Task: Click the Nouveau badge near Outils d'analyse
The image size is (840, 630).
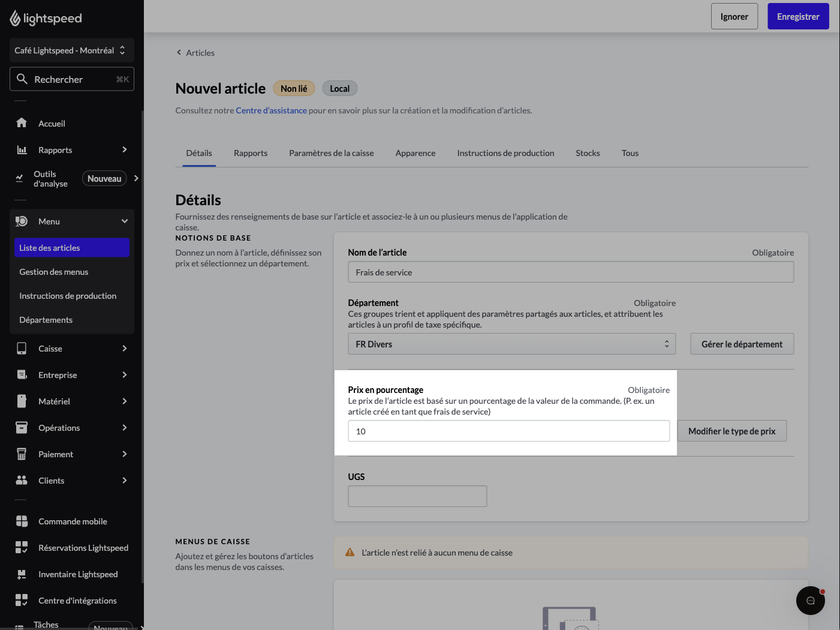Action: pos(104,179)
